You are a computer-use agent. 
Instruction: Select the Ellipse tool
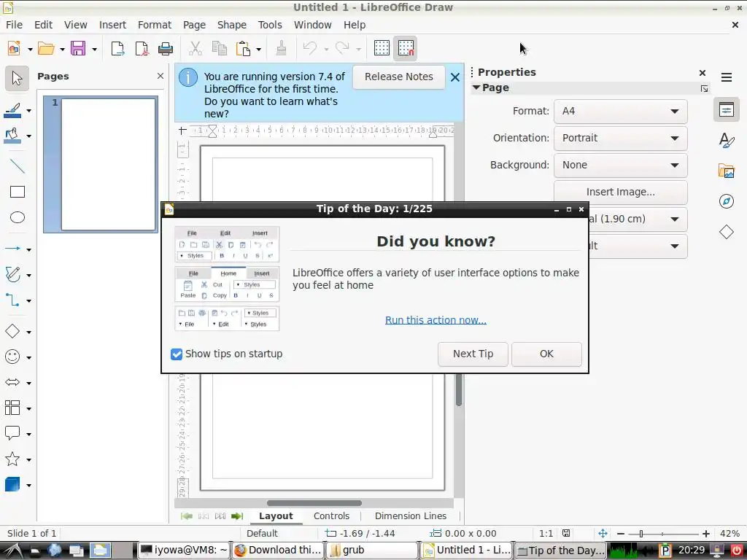tap(18, 217)
